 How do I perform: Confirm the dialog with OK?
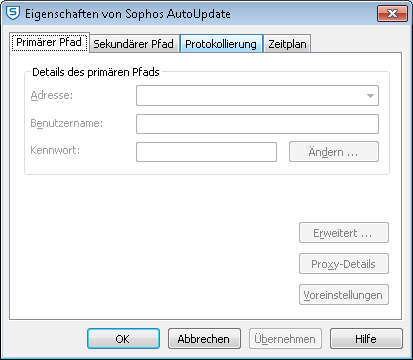tap(123, 339)
